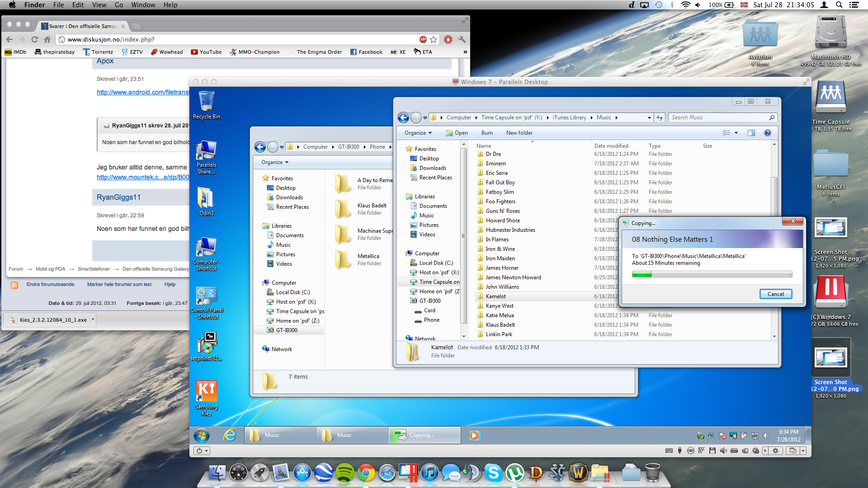The height and width of the screenshot is (488, 868).
Task: Open Odin3 on the Windows desktop
Action: (207, 202)
